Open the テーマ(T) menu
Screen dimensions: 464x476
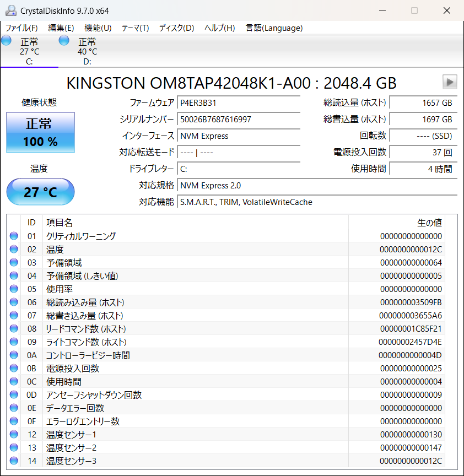(x=135, y=28)
